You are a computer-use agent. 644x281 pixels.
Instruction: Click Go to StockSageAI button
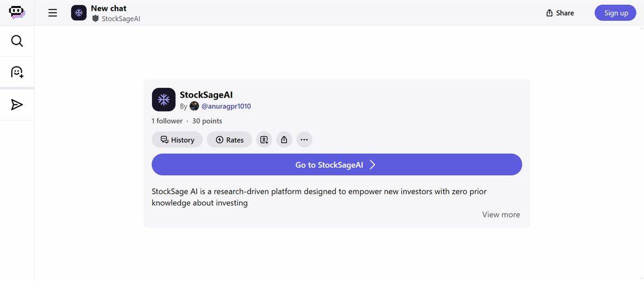point(337,165)
